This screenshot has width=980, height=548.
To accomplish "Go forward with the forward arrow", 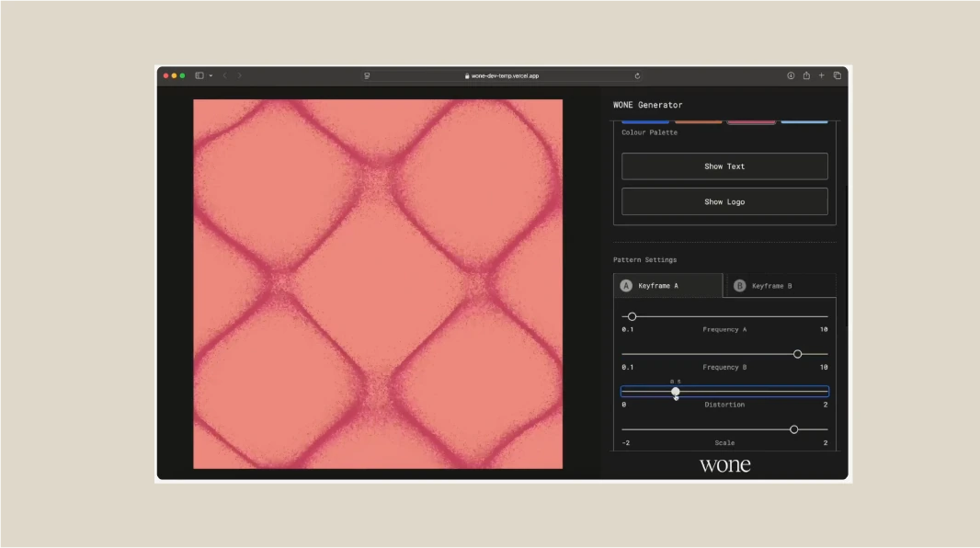I will click(239, 75).
